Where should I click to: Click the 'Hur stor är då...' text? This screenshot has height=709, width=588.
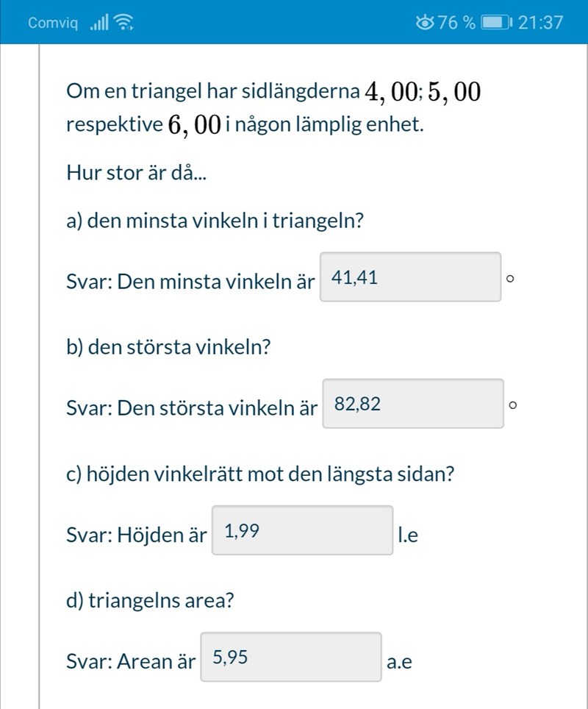click(x=137, y=174)
